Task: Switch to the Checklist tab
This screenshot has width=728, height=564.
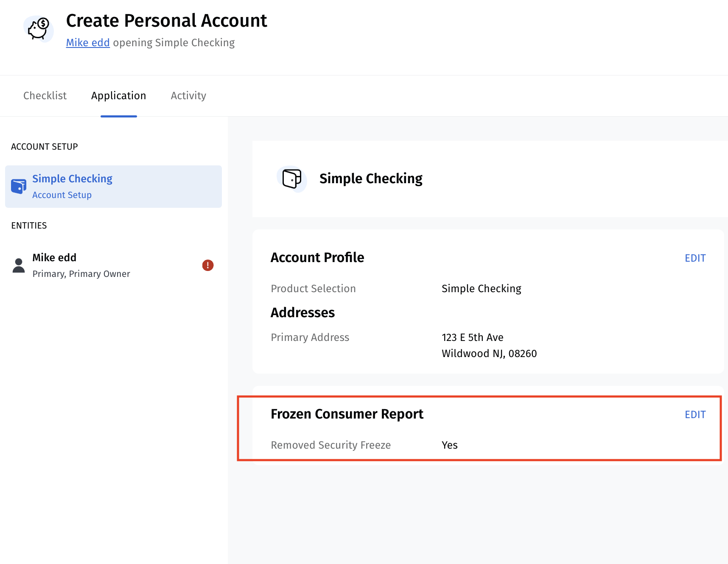Action: (x=45, y=96)
